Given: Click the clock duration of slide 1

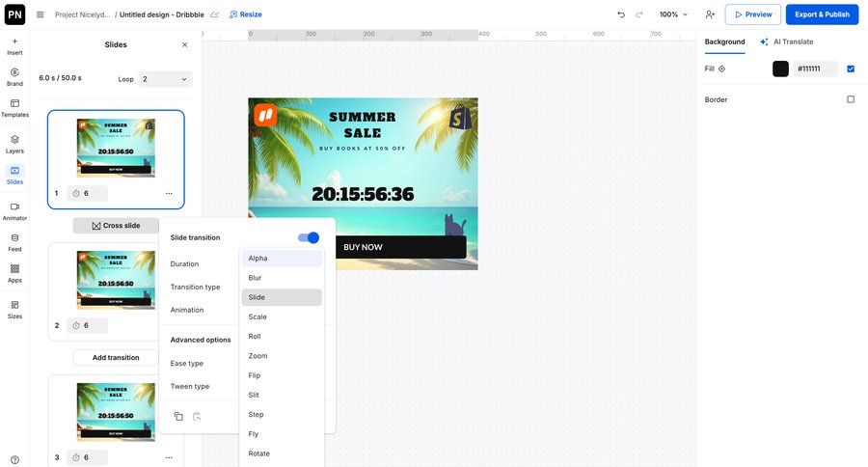Looking at the screenshot, I should tap(87, 193).
